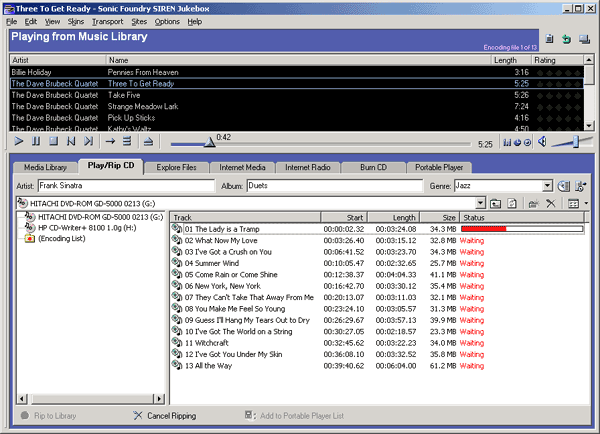Switch to the Burn CD tab
The width and height of the screenshot is (600, 434).
tap(373, 168)
